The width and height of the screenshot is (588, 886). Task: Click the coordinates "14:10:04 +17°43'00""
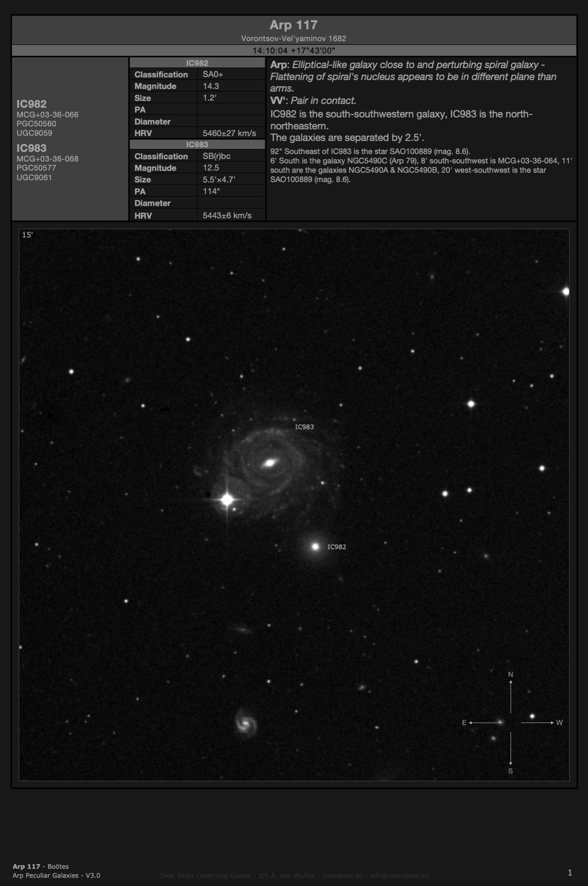coord(294,51)
